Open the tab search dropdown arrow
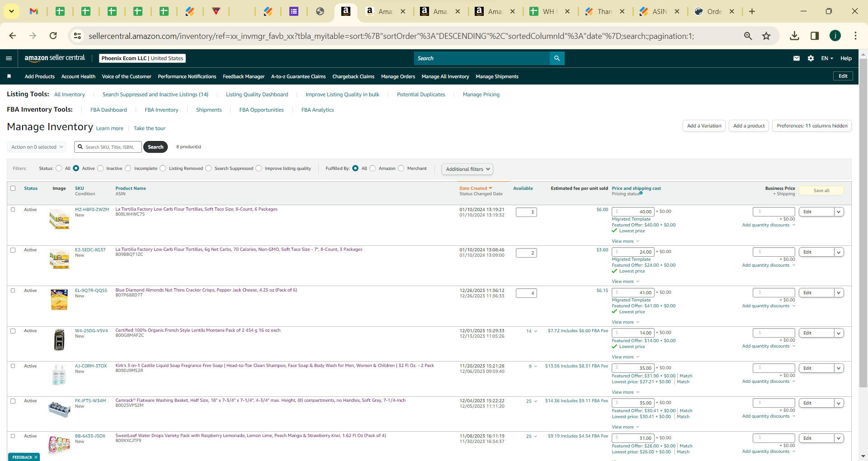868x461 pixels. pyautogui.click(x=11, y=11)
